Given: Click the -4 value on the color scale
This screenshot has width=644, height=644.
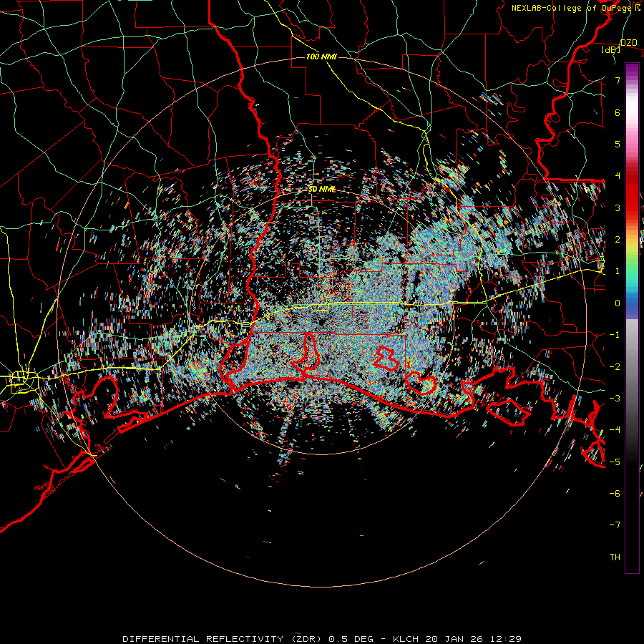Looking at the screenshot, I should pos(615,430).
